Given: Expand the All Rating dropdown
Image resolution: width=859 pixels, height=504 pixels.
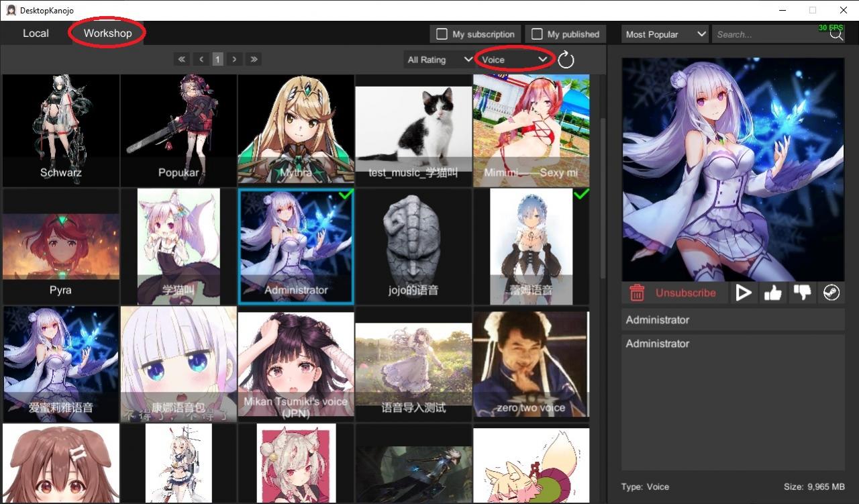Looking at the screenshot, I should coord(440,60).
